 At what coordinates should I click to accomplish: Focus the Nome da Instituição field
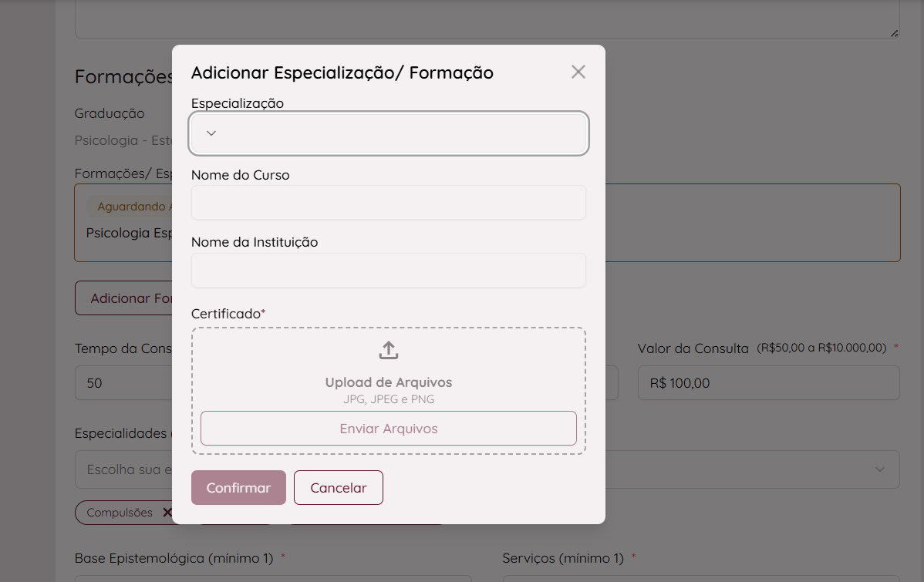[x=388, y=271]
